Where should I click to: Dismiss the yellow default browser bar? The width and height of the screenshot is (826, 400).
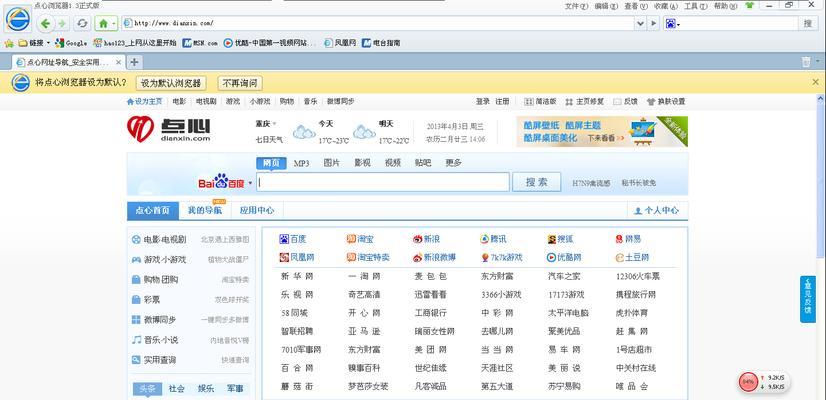[x=815, y=82]
